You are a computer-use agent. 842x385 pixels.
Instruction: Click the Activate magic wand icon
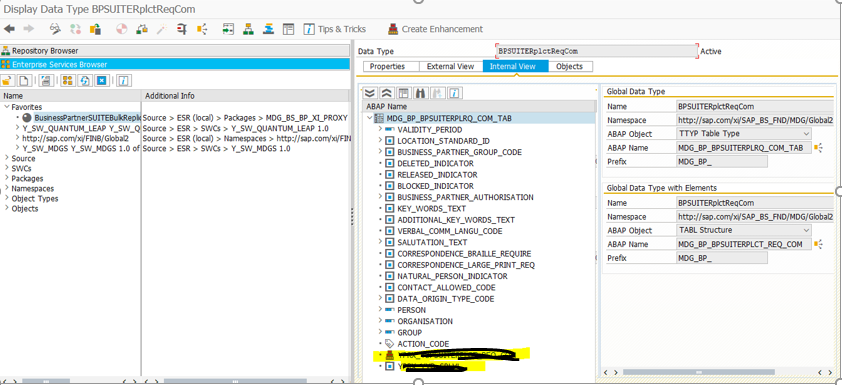[x=162, y=29]
